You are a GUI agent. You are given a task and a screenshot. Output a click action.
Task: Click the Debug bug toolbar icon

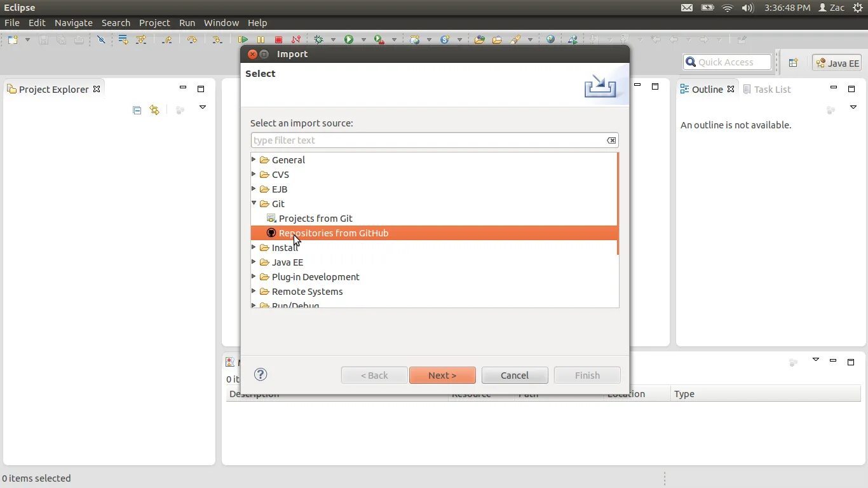point(318,39)
